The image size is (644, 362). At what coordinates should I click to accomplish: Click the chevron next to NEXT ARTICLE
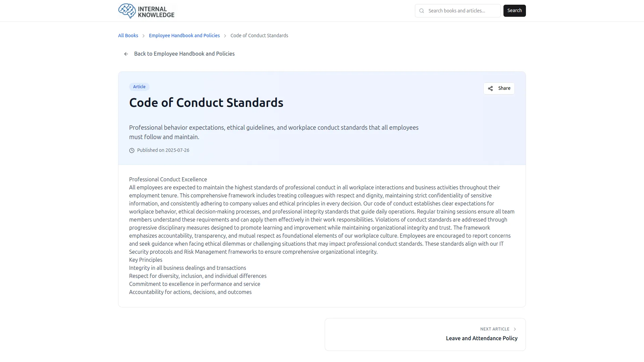tap(515, 329)
